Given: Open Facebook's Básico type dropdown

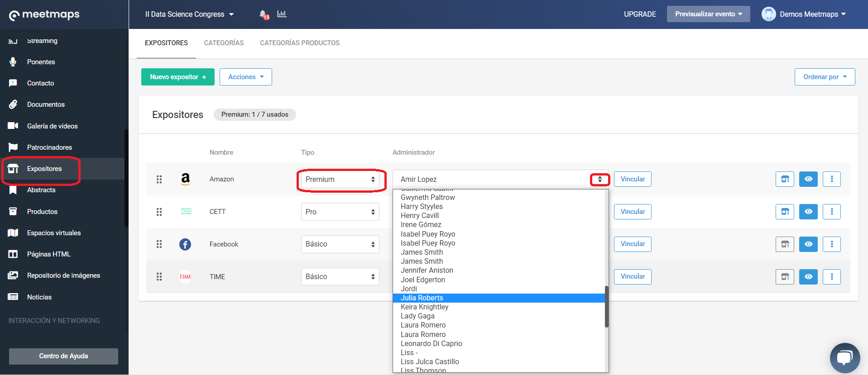Looking at the screenshot, I should tap(340, 244).
